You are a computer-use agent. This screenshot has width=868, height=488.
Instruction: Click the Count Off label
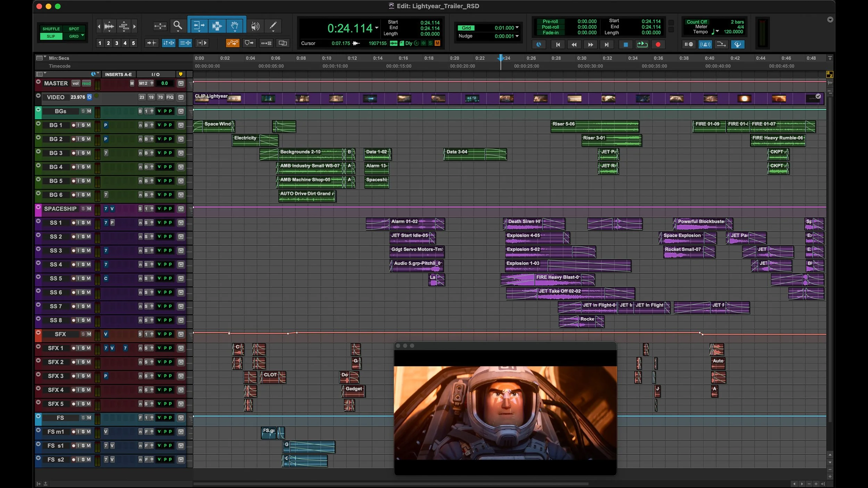pos(696,22)
